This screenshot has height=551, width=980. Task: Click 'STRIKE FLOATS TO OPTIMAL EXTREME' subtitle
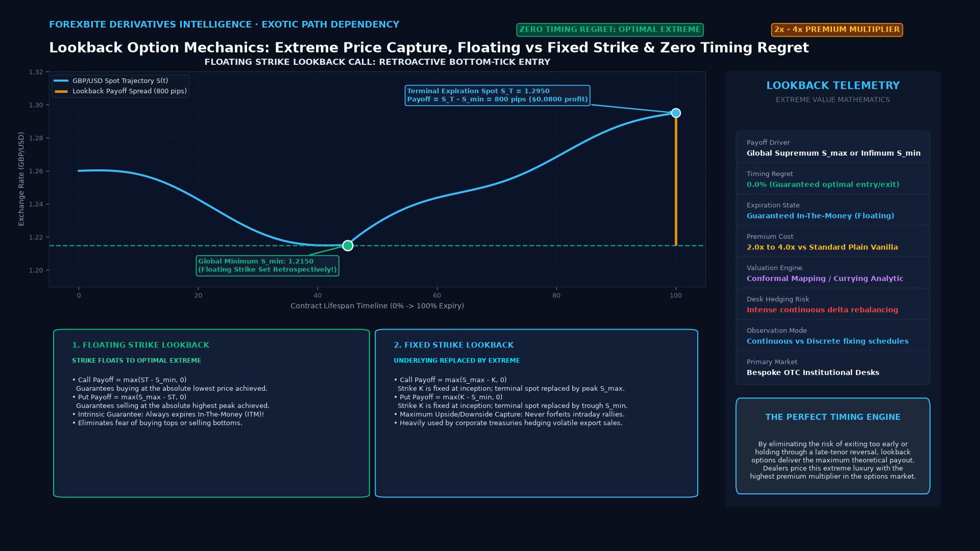[136, 361]
